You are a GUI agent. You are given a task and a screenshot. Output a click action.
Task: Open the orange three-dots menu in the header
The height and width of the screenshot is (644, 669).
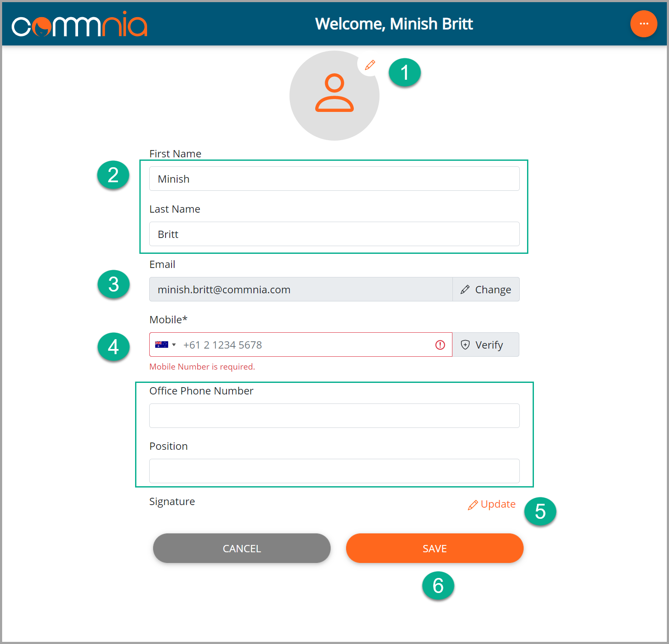tap(644, 24)
